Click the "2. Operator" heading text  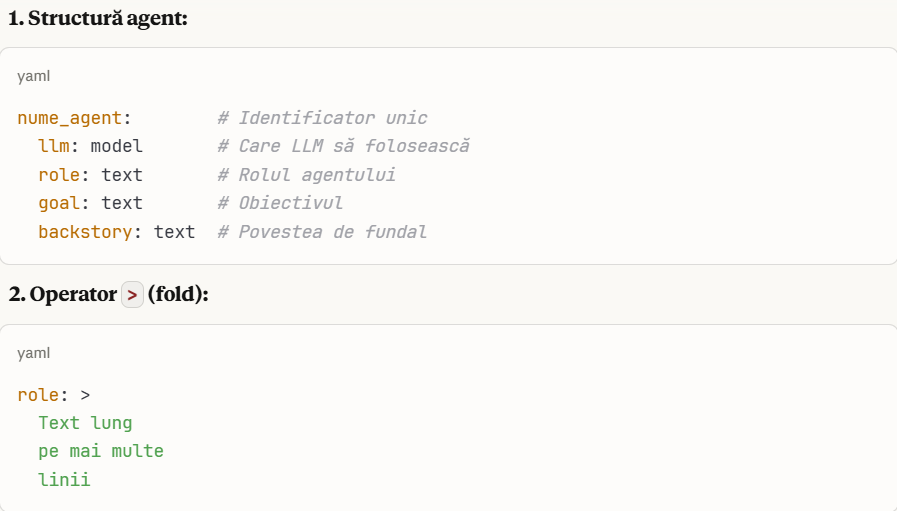click(62, 295)
